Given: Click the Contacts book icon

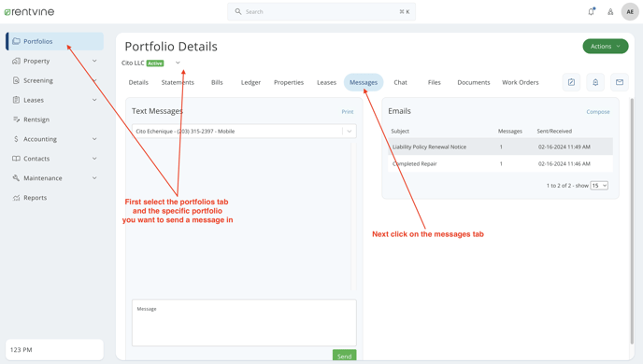Looking at the screenshot, I should pos(17,159).
